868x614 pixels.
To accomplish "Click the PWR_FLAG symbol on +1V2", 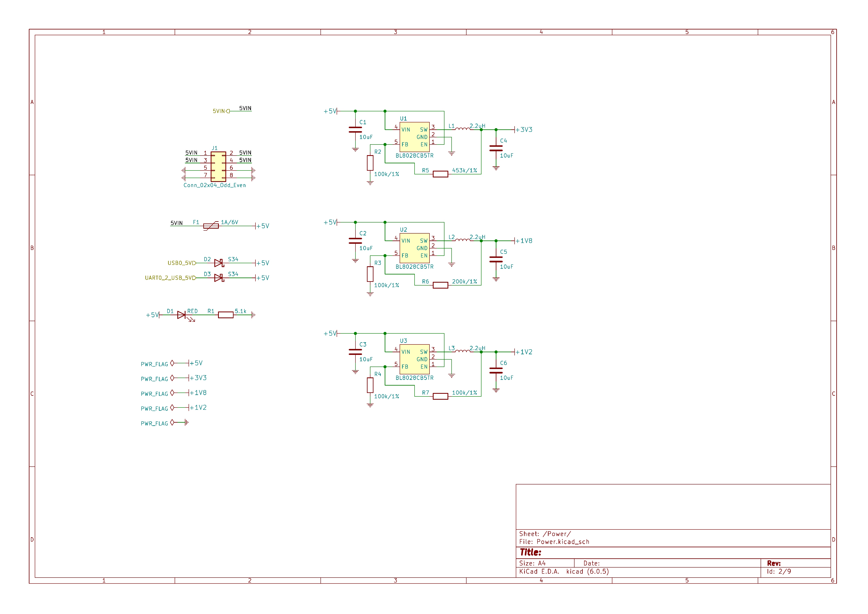I will click(172, 407).
